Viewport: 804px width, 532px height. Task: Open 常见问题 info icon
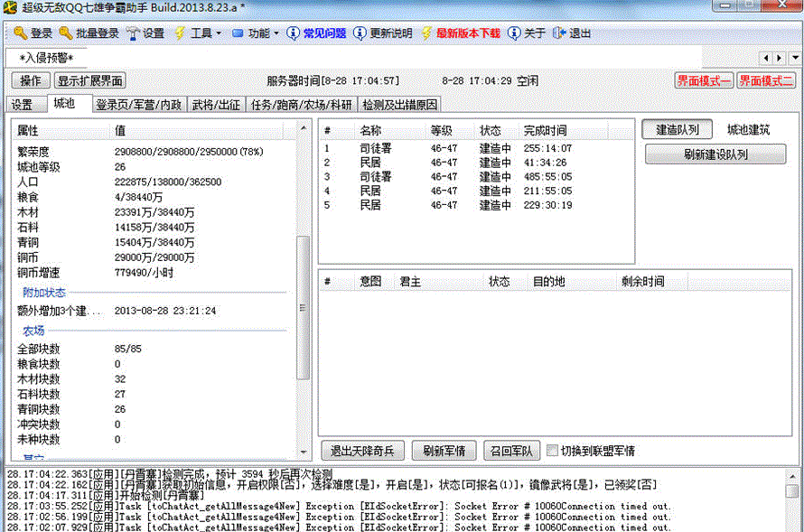coord(293,33)
